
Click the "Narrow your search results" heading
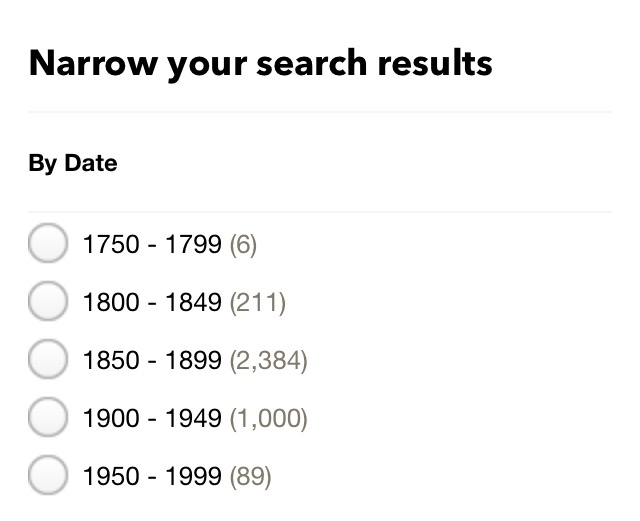pos(260,63)
